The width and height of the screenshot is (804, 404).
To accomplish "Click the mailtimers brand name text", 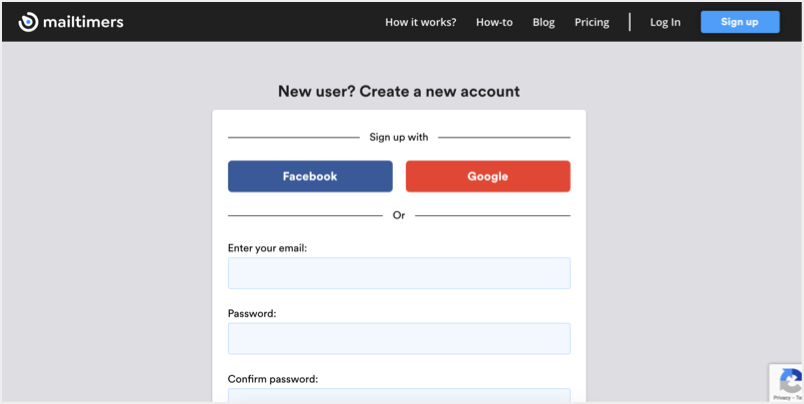I will pos(83,22).
